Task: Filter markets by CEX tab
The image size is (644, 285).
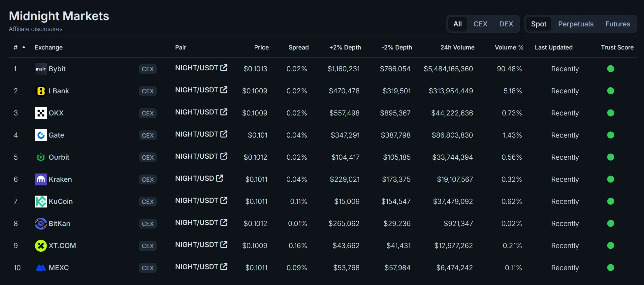Action: pos(480,24)
